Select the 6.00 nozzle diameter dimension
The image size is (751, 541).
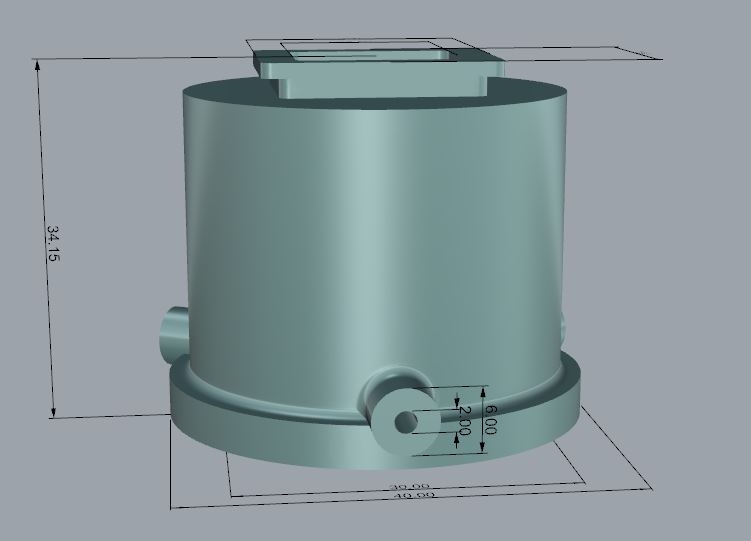tap(490, 419)
